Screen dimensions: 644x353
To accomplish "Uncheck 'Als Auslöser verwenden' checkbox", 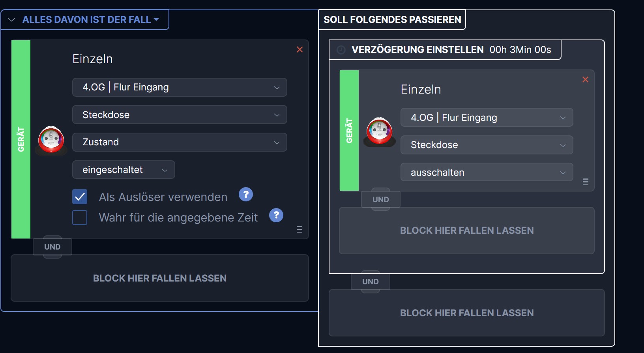I will (x=80, y=197).
